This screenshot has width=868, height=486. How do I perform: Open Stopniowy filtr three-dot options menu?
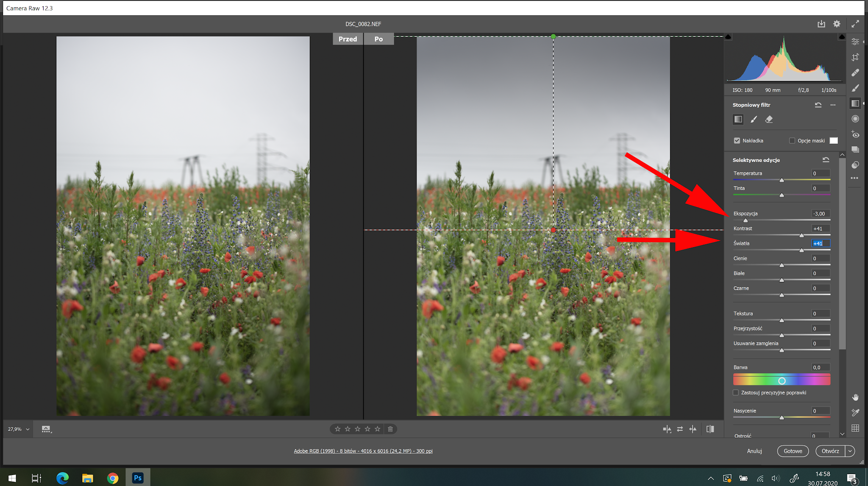833,105
